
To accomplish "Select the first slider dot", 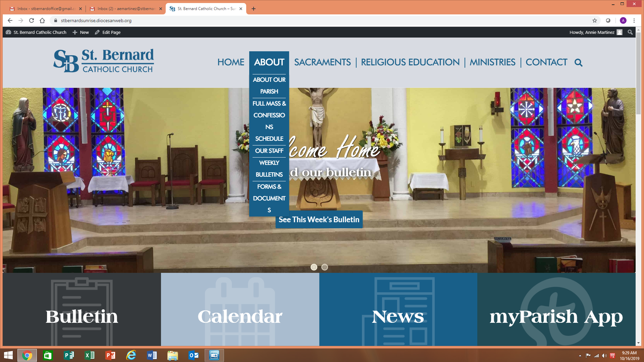I will (314, 267).
